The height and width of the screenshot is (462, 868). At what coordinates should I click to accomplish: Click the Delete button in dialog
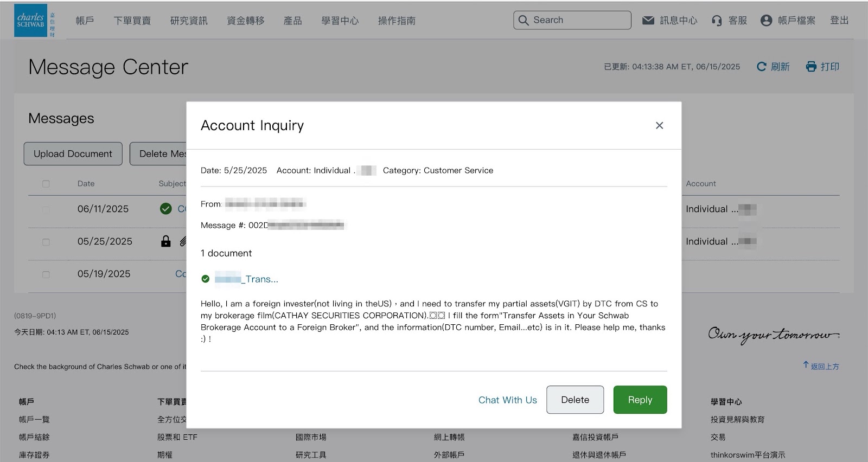pos(575,400)
